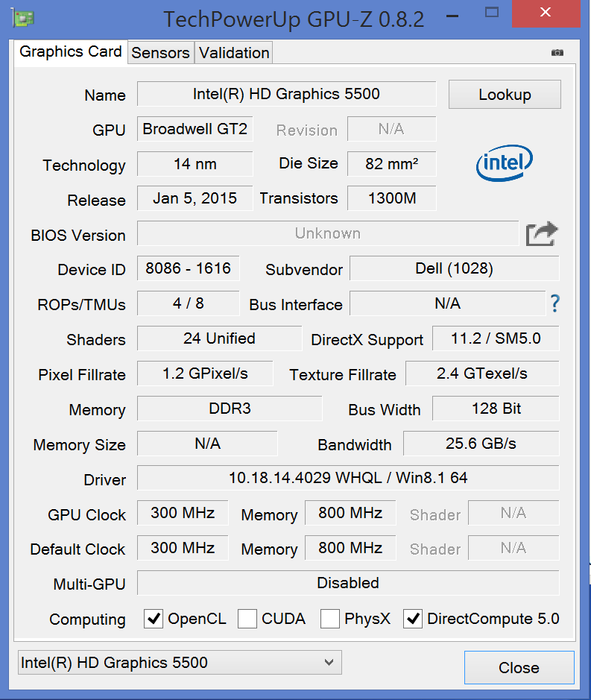Image resolution: width=591 pixels, height=700 pixels.
Task: Open the graphics card selection dropdown
Action: 179,662
